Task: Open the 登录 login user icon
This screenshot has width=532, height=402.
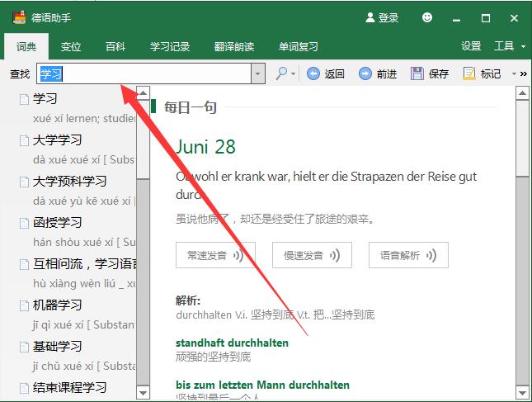Action: coord(370,17)
